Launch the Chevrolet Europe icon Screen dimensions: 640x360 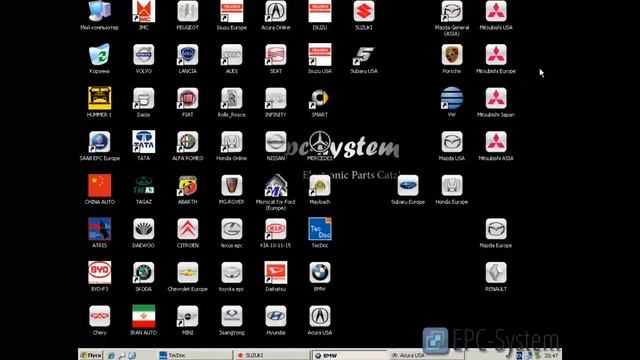pyautogui.click(x=188, y=273)
